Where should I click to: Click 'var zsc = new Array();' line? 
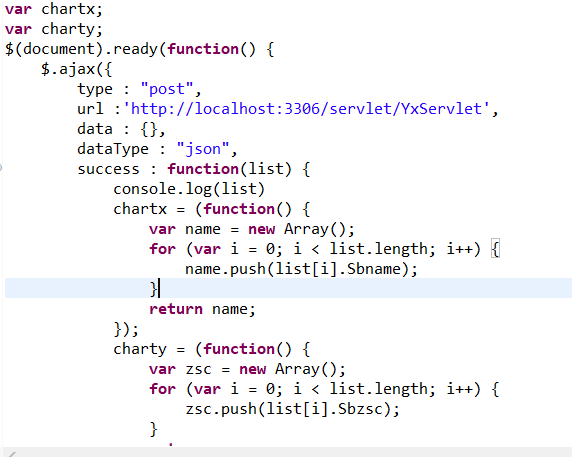pyautogui.click(x=247, y=369)
